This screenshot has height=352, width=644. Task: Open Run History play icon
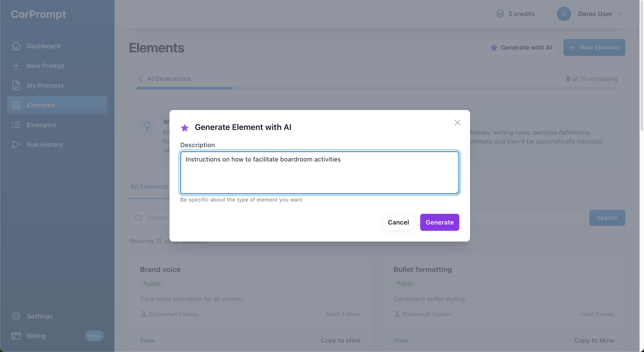pos(16,144)
